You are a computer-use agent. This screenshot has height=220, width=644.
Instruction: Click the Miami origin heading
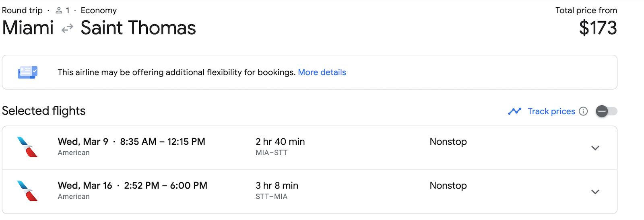(x=28, y=28)
